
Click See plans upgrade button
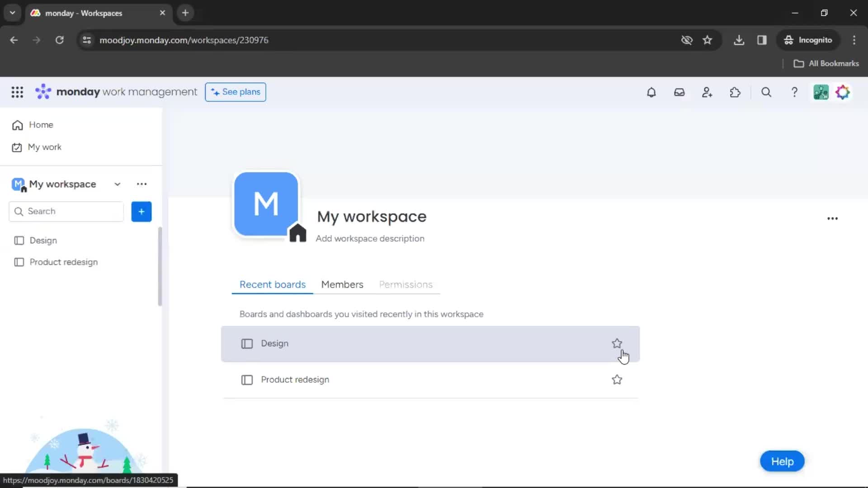(x=236, y=92)
